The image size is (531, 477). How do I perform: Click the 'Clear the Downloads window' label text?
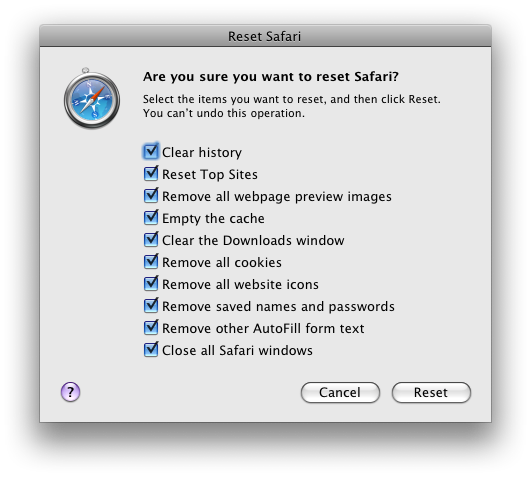point(253,240)
